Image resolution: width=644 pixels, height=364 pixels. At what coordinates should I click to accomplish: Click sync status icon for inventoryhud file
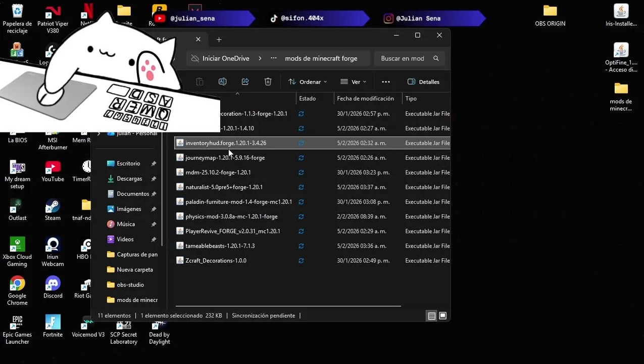301,143
